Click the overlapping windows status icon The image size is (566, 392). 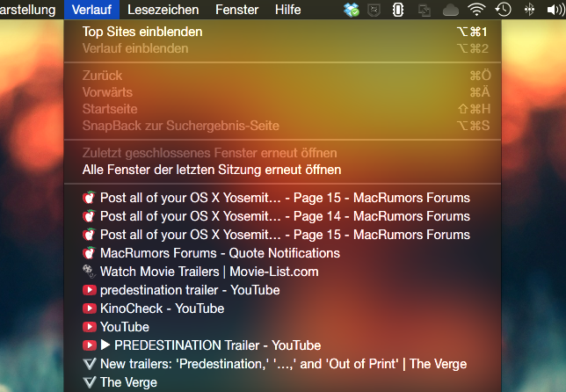pos(424,10)
